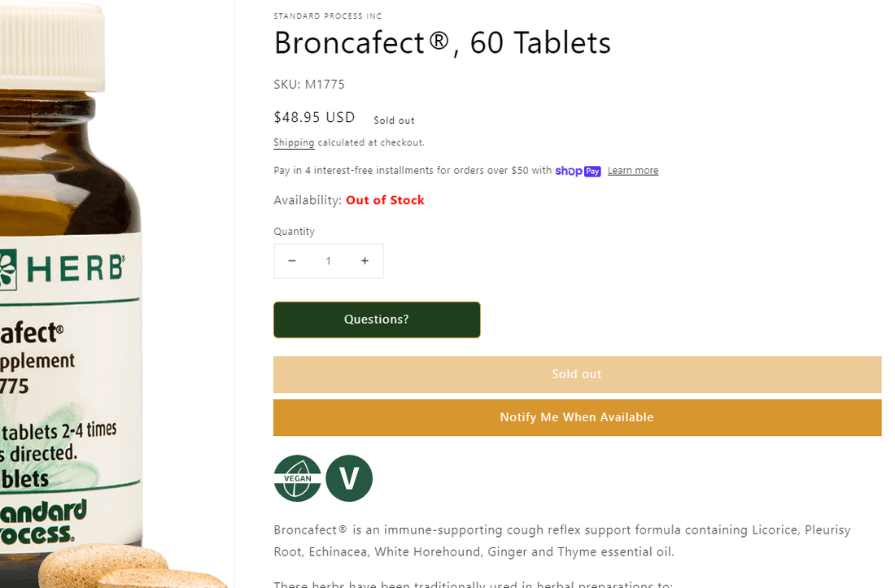Click the Broncafect, 60 Tablets title
Screen dimensions: 895x588
(442, 43)
